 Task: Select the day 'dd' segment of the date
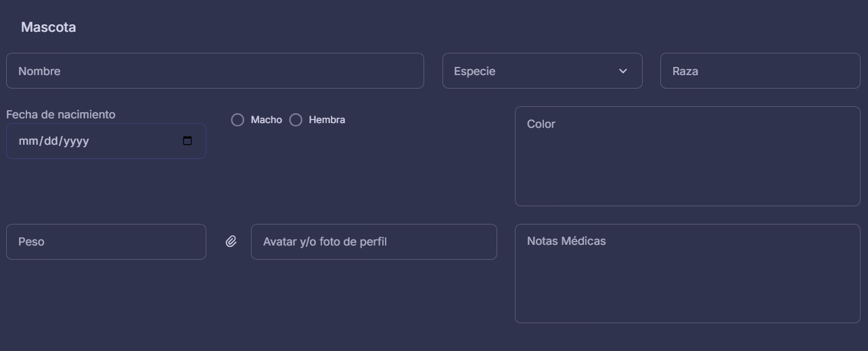[49, 141]
